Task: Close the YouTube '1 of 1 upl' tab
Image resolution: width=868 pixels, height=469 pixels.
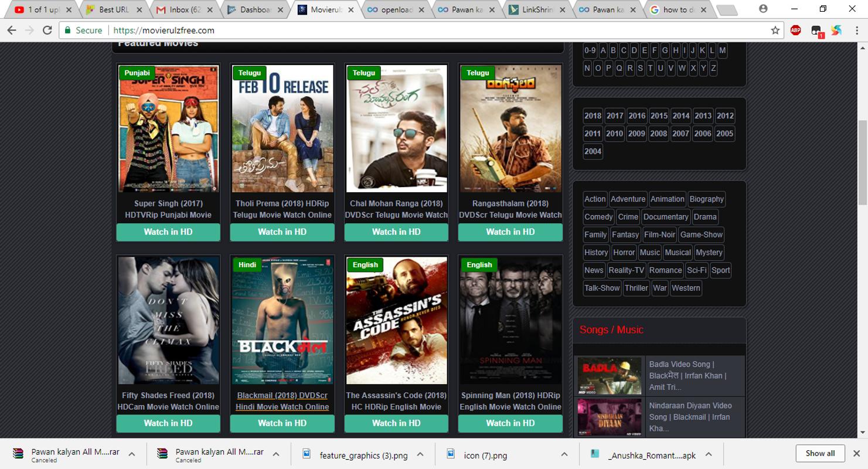Action: click(x=69, y=9)
